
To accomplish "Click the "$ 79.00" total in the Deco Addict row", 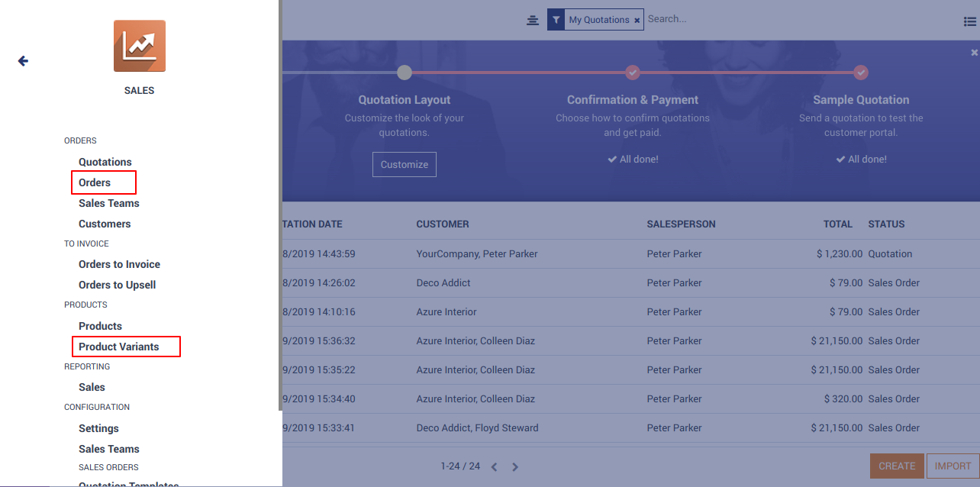I will point(846,283).
